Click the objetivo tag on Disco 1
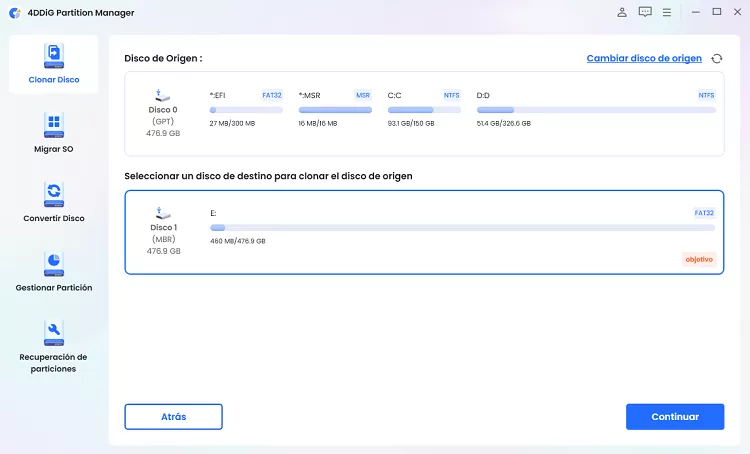 [699, 259]
